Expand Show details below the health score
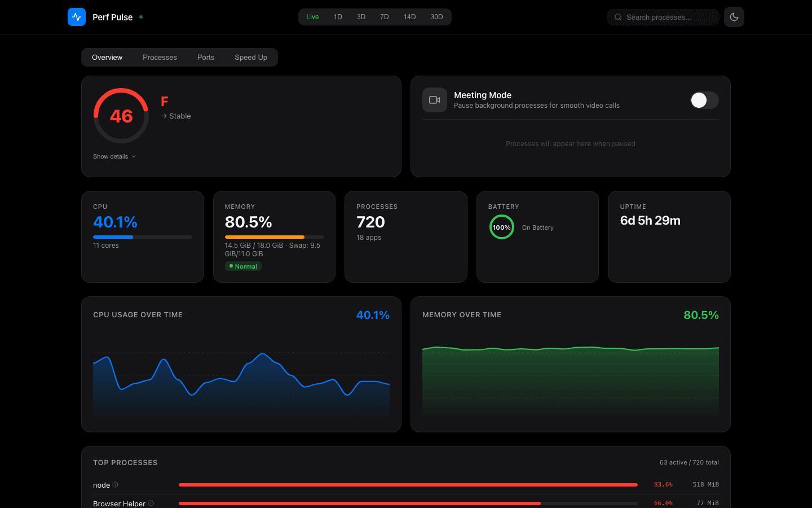This screenshot has width=812, height=508. point(114,156)
